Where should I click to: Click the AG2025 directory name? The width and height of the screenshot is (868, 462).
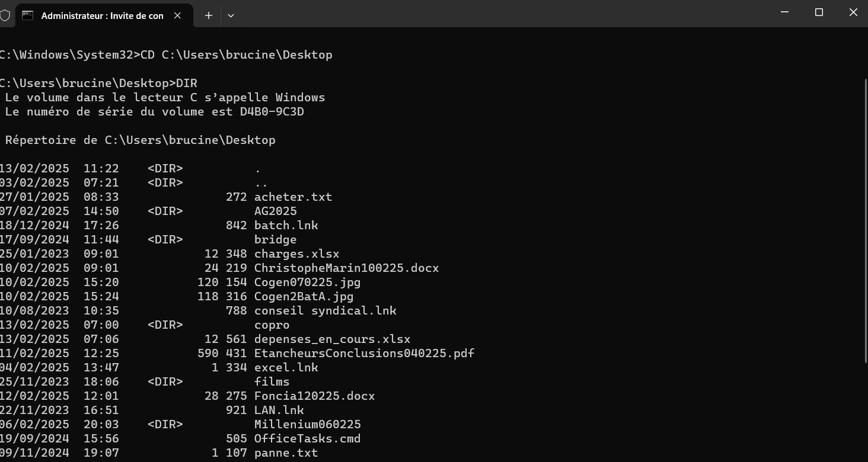tap(276, 211)
